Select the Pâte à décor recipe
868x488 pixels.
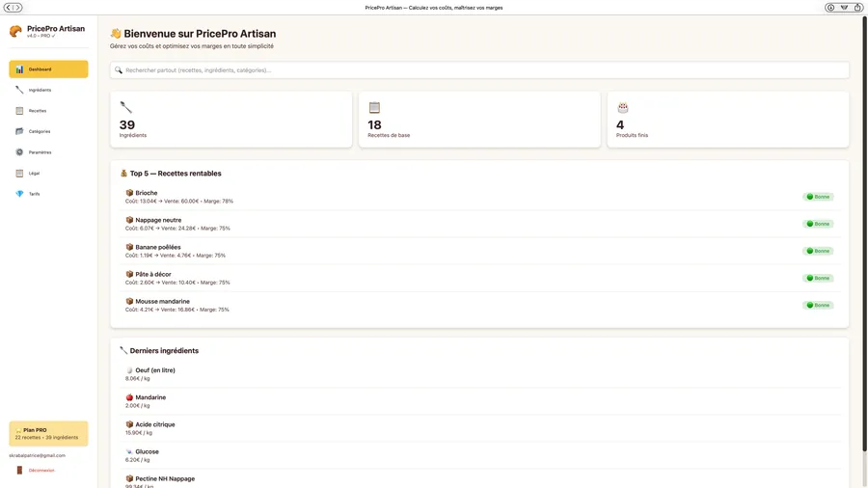(x=479, y=279)
